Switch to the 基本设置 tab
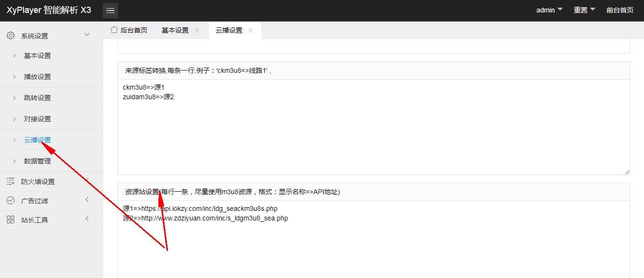The width and height of the screenshot is (644, 278). click(180, 30)
